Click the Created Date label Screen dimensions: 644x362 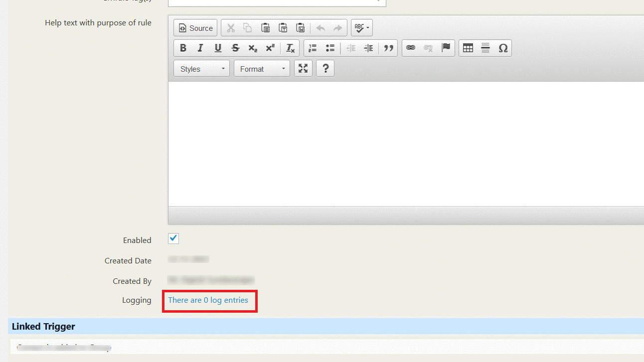click(x=128, y=260)
